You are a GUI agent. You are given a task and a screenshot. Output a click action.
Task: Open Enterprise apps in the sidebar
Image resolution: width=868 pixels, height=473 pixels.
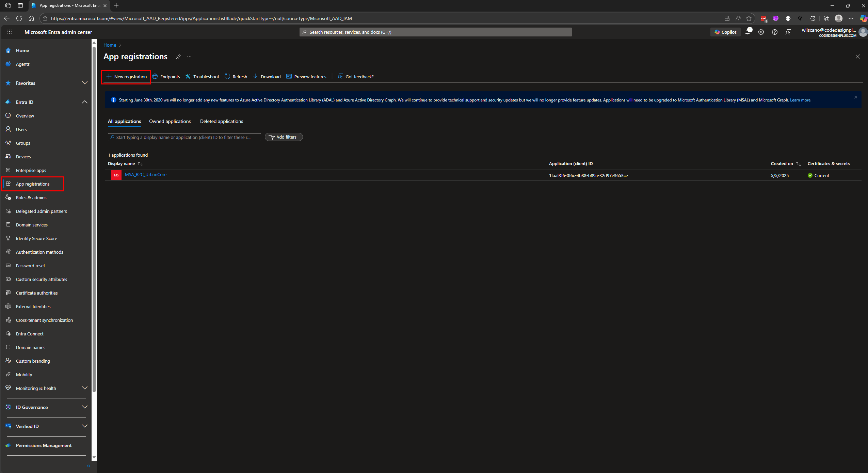(31, 170)
